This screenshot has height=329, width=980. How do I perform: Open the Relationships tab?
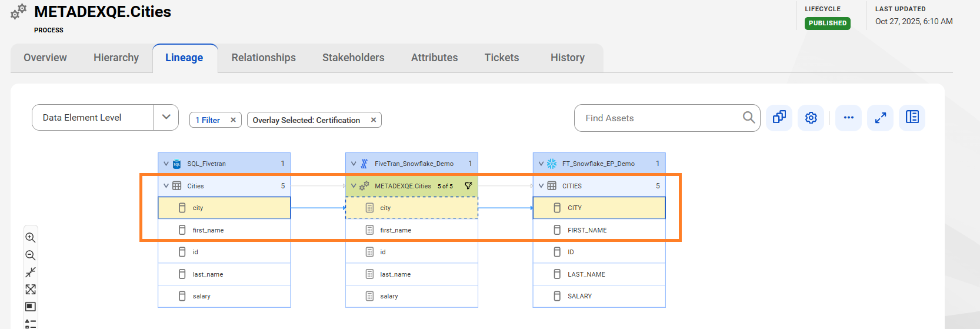[264, 58]
